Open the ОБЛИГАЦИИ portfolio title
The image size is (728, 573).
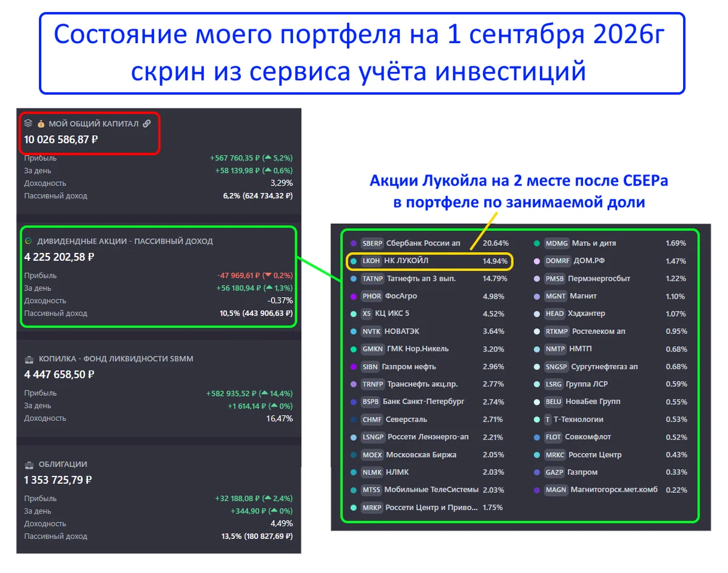coord(63,464)
